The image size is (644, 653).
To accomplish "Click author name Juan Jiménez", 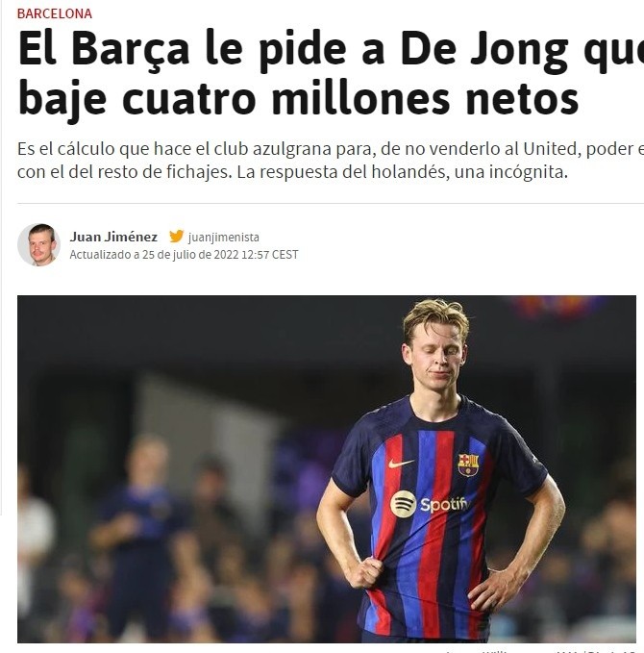I will tap(113, 237).
